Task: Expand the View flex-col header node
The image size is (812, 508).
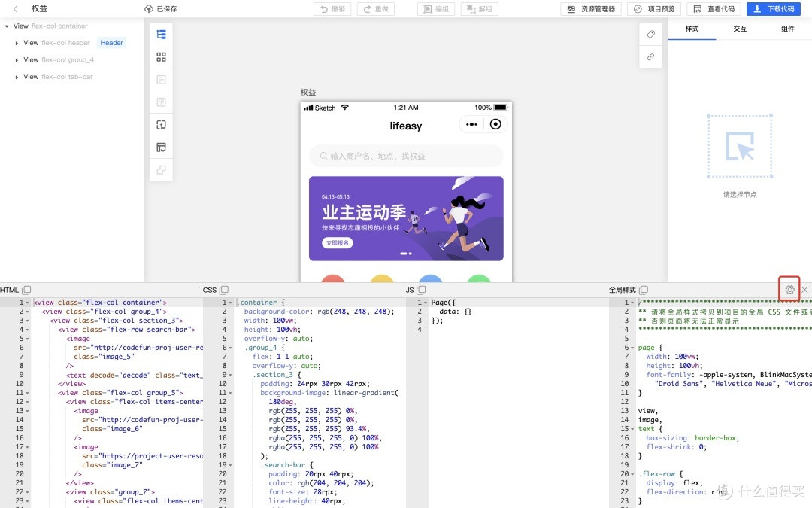Action: click(17, 43)
